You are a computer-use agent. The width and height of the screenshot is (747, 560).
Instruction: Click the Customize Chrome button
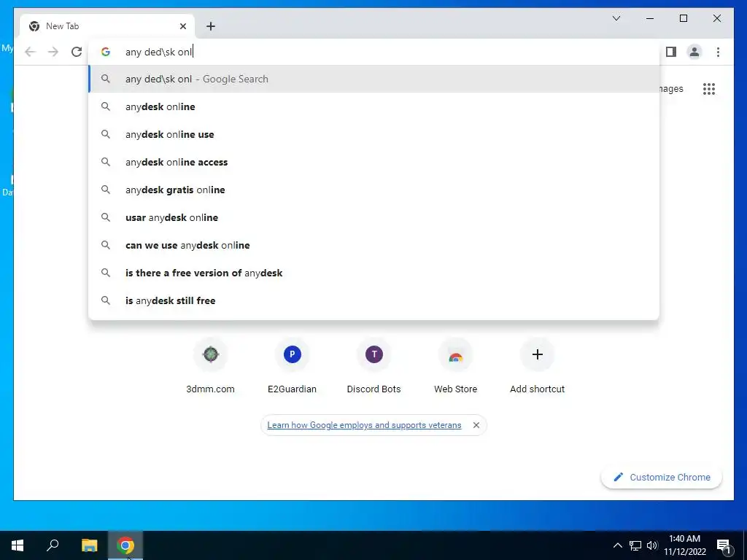coord(662,477)
